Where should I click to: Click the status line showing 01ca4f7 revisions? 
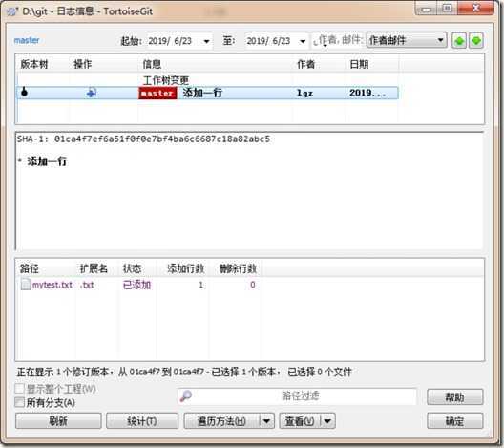tap(184, 373)
